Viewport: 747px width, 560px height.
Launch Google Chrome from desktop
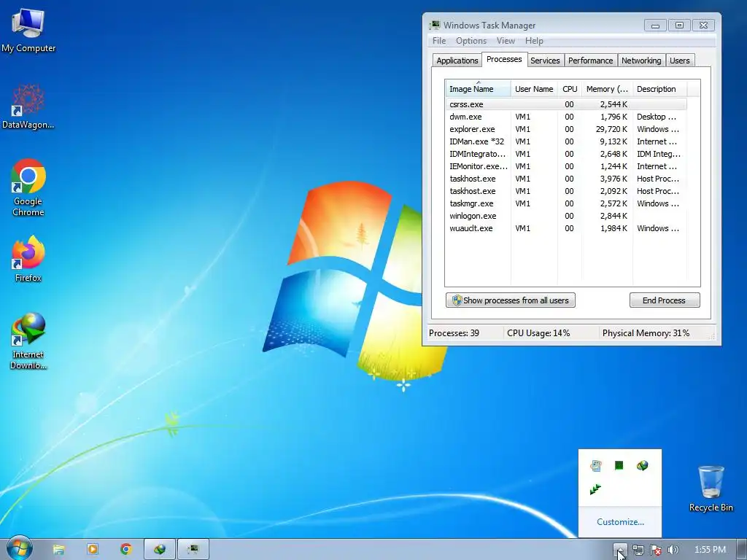[28, 187]
